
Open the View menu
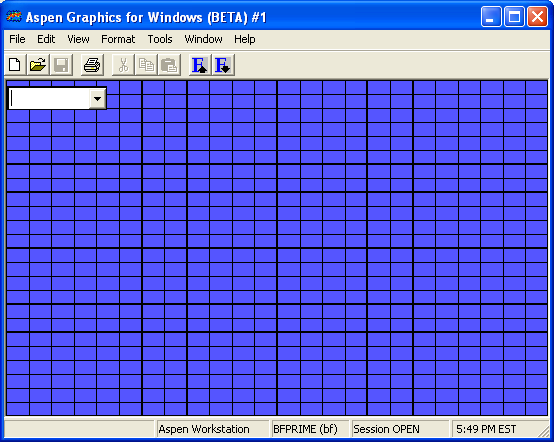point(78,39)
